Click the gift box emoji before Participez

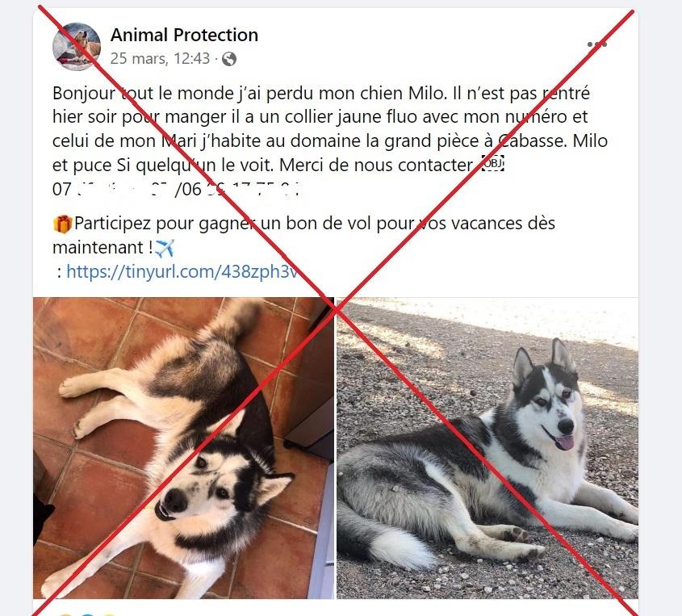coord(62,224)
